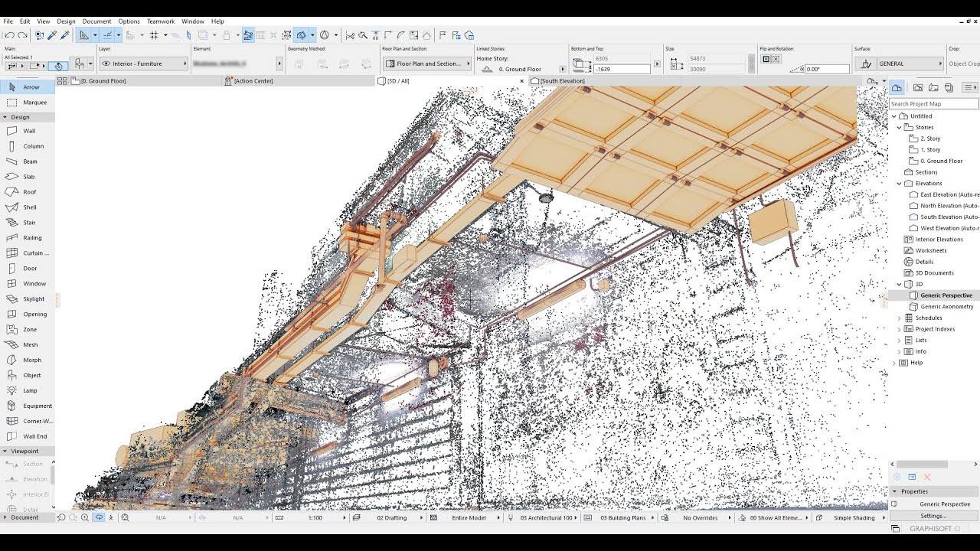Click the Undo arrow in the toolbar
This screenshot has width=980, height=551.
[9, 35]
